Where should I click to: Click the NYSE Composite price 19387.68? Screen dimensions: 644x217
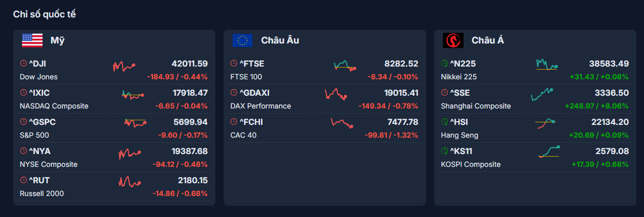[x=189, y=151]
